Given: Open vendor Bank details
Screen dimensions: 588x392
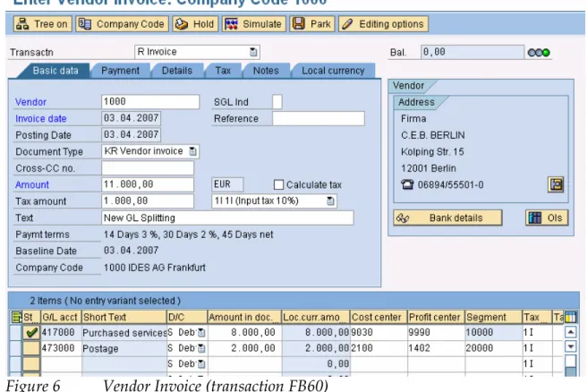Looking at the screenshot, I should (447, 218).
